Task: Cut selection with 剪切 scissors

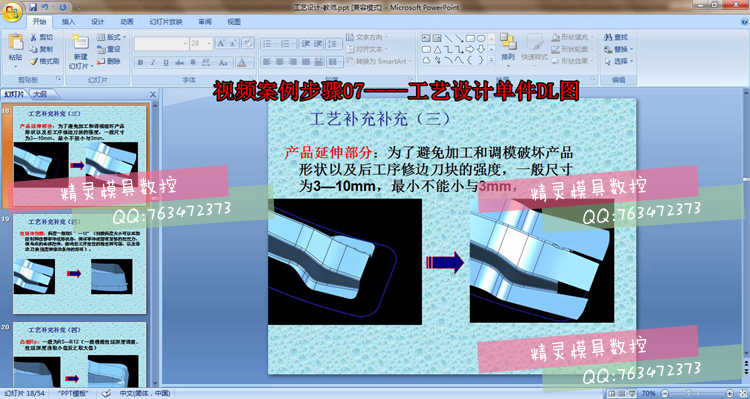Action: tap(42, 37)
